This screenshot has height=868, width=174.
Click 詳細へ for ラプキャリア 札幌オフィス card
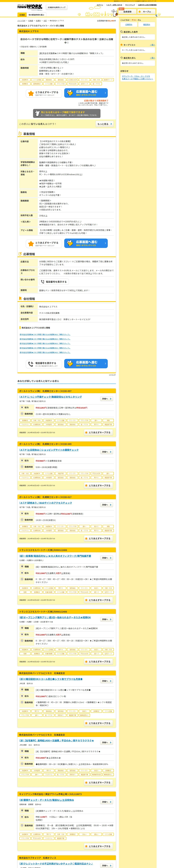point(107,866)
